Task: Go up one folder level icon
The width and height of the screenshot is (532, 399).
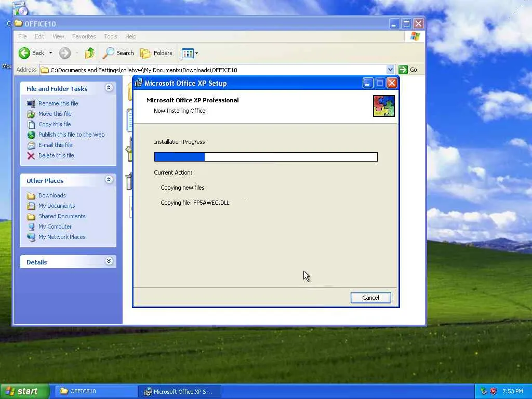Action: pyautogui.click(x=89, y=53)
